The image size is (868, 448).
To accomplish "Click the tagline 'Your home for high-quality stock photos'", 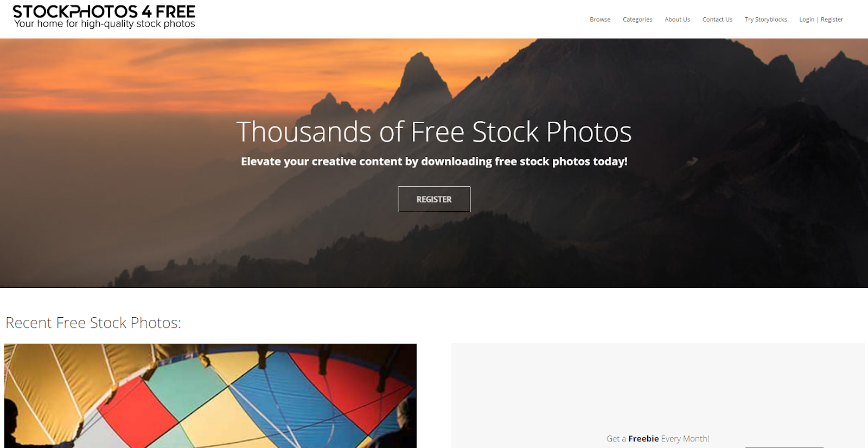I will pyautogui.click(x=105, y=24).
